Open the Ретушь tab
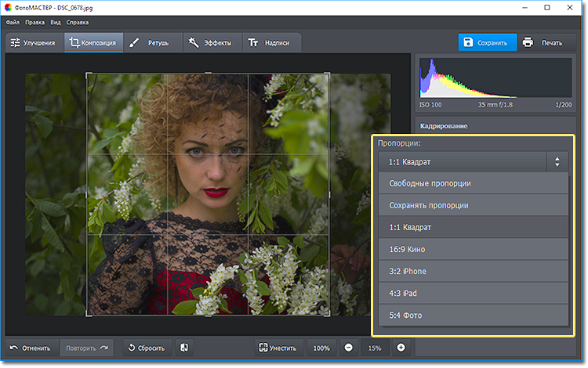588x368 pixels. (x=152, y=43)
